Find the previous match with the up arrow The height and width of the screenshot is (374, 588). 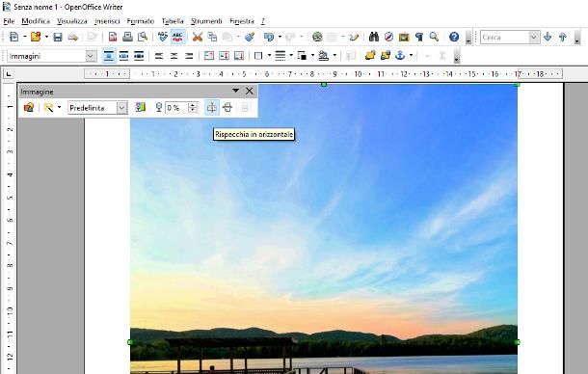click(x=563, y=37)
